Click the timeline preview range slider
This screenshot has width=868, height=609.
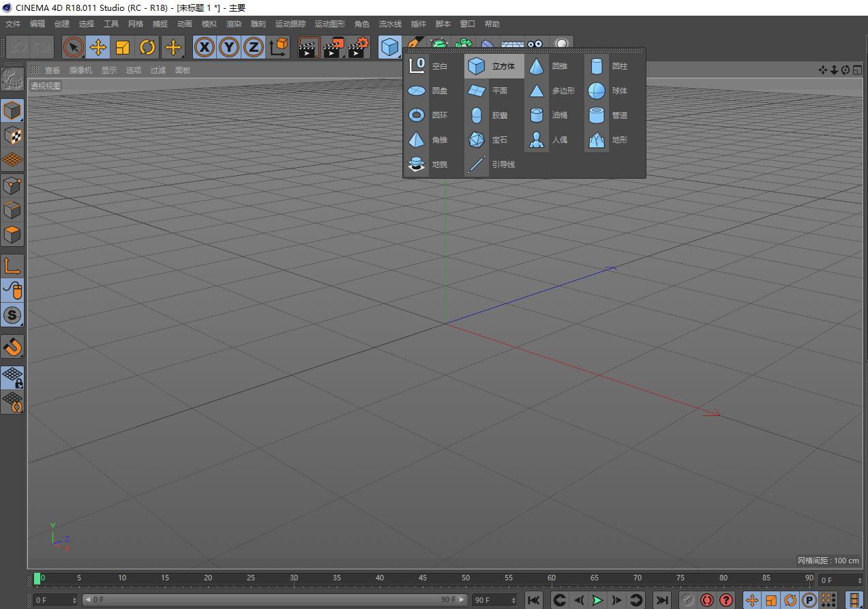click(275, 600)
